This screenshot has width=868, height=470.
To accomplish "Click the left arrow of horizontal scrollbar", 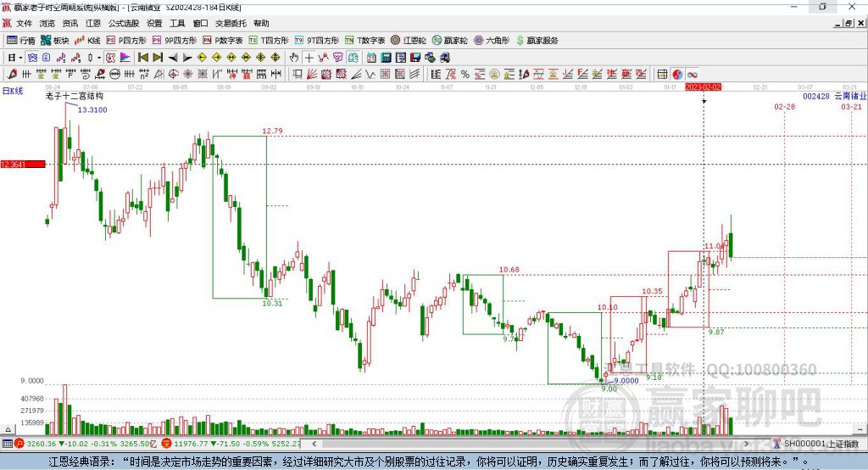I will tap(314, 444).
